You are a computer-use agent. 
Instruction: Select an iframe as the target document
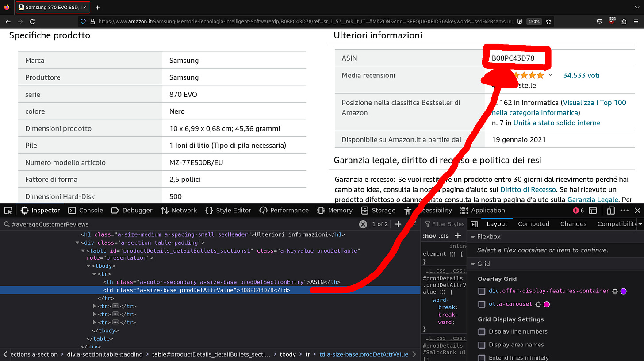click(593, 211)
